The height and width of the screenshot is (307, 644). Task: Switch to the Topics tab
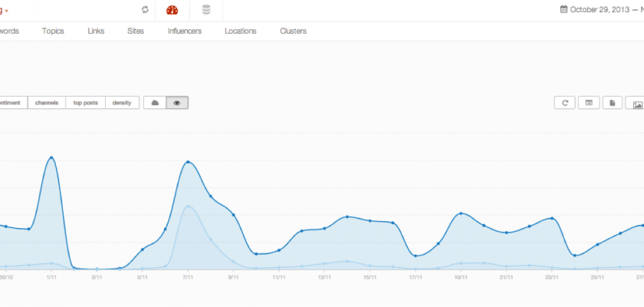(53, 31)
